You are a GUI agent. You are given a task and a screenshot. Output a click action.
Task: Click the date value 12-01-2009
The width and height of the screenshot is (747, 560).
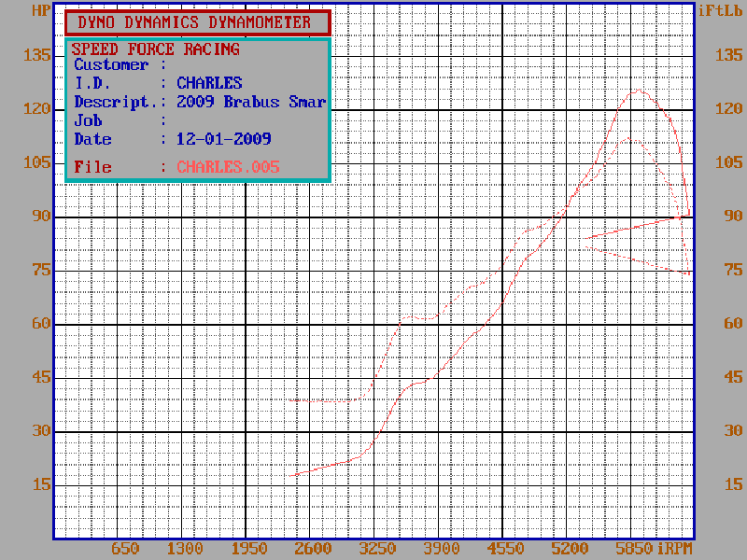223,139
